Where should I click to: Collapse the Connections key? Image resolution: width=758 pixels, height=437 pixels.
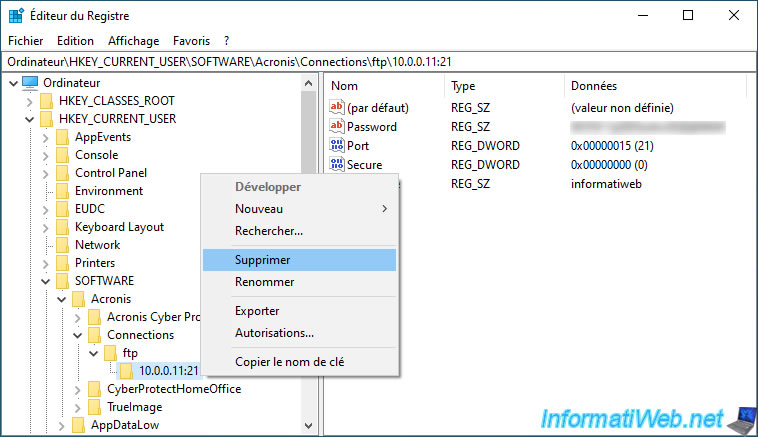(x=77, y=335)
